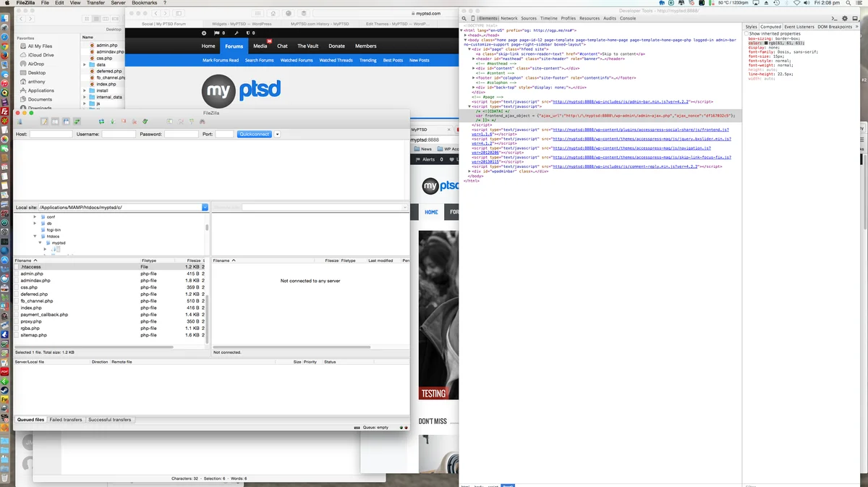The height and width of the screenshot is (487, 868).
Task: Expand db folder in FileZilla tree
Action: (35, 223)
